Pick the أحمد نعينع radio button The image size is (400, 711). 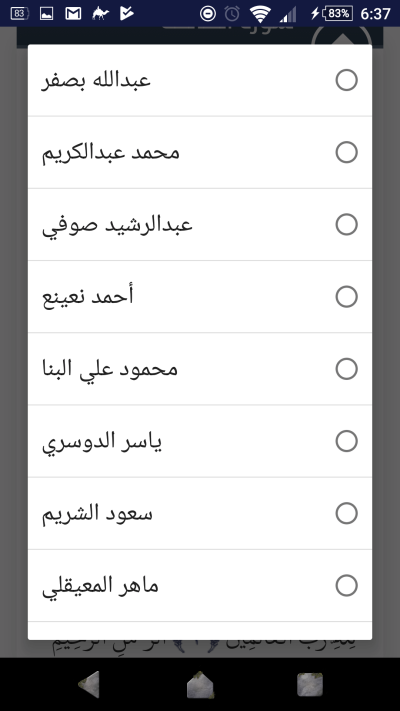point(346,297)
